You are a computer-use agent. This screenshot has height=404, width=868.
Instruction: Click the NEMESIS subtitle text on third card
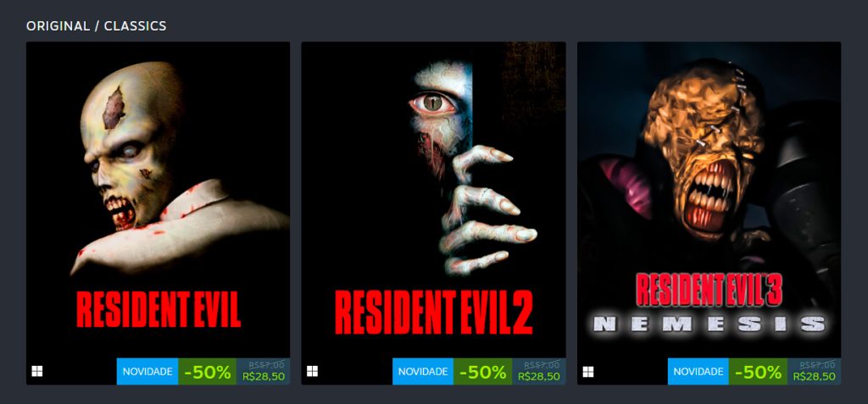[709, 324]
